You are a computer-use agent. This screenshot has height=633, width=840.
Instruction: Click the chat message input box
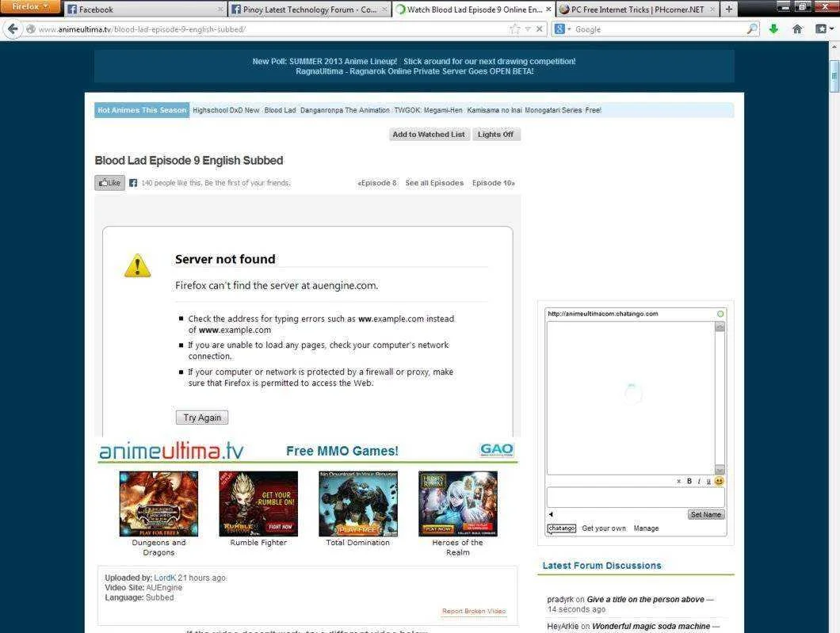tap(636, 497)
